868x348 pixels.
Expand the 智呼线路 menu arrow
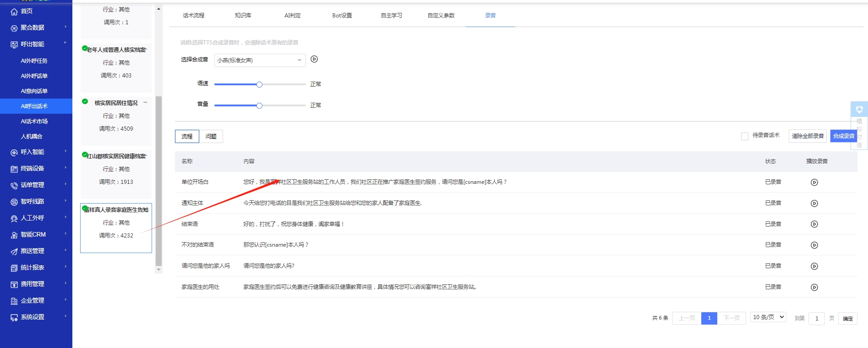(66, 200)
